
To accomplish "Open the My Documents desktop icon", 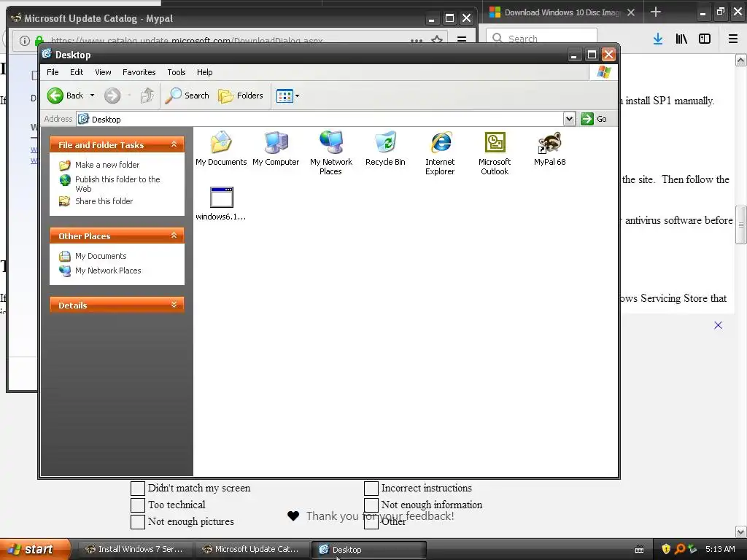I will tap(221, 148).
